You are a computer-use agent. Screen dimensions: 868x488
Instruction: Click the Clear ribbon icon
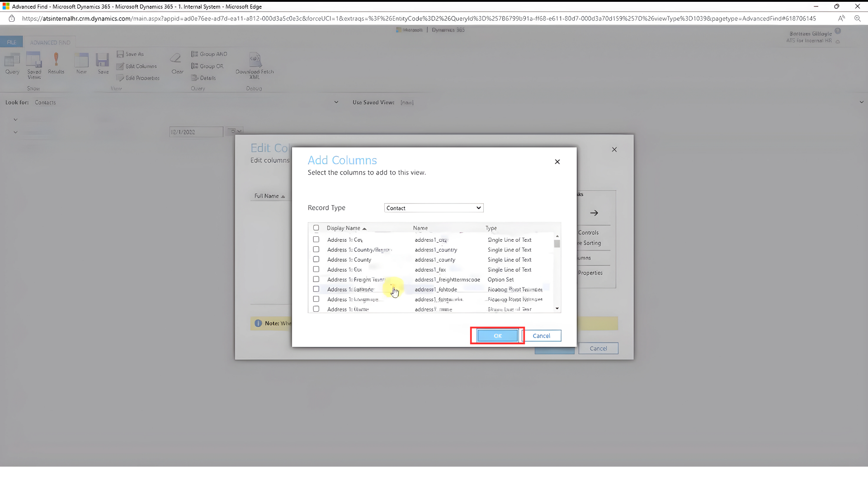(177, 64)
